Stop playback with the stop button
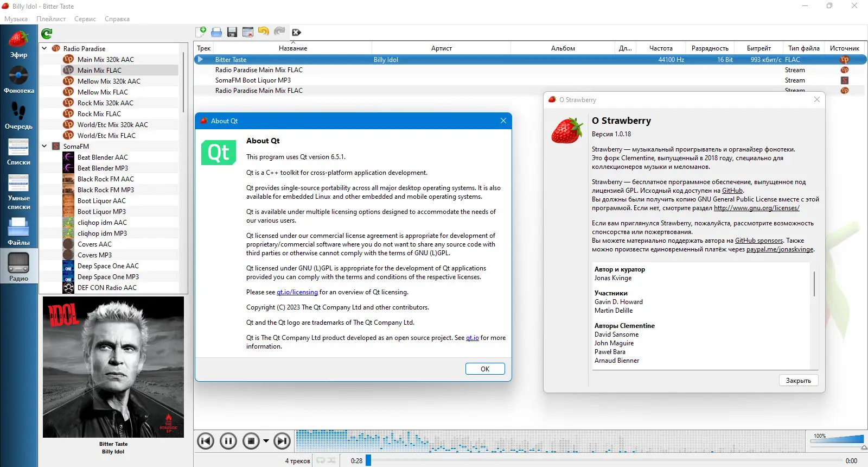 click(251, 441)
